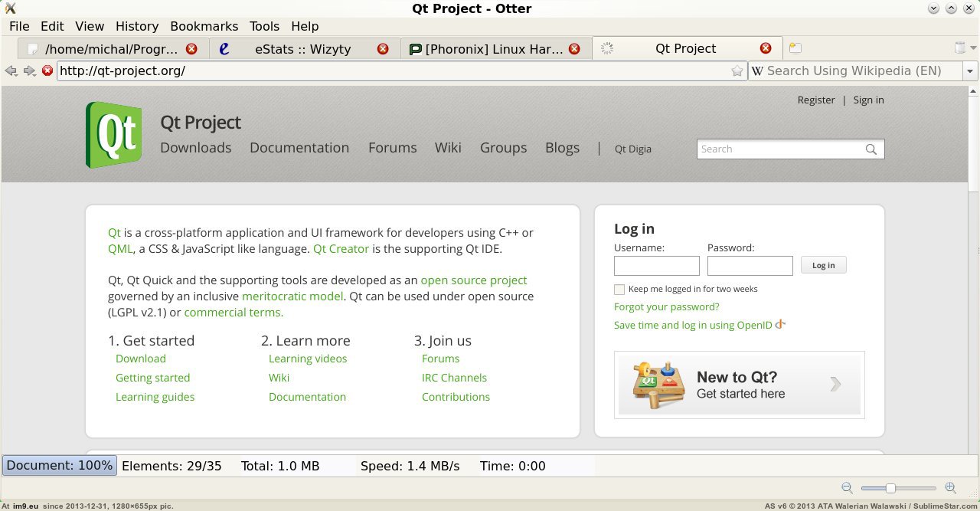Click the Username input field
This screenshot has height=511, width=980.
(x=656, y=266)
